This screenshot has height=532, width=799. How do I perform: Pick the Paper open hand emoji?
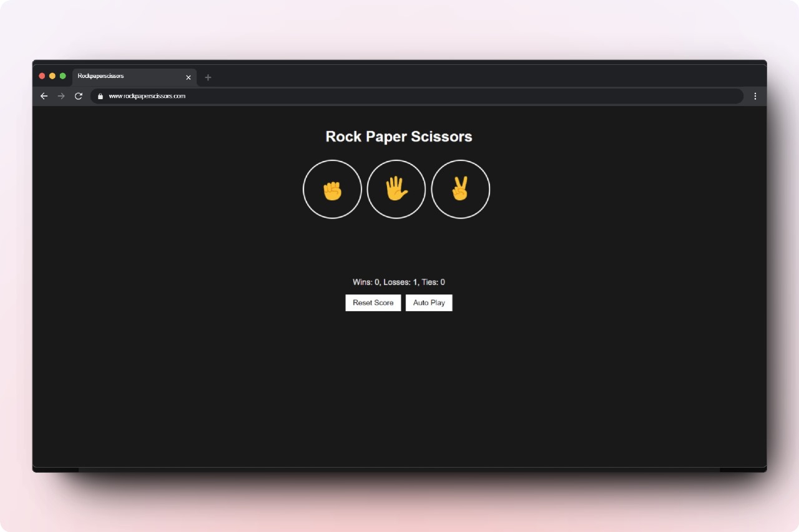pyautogui.click(x=396, y=190)
